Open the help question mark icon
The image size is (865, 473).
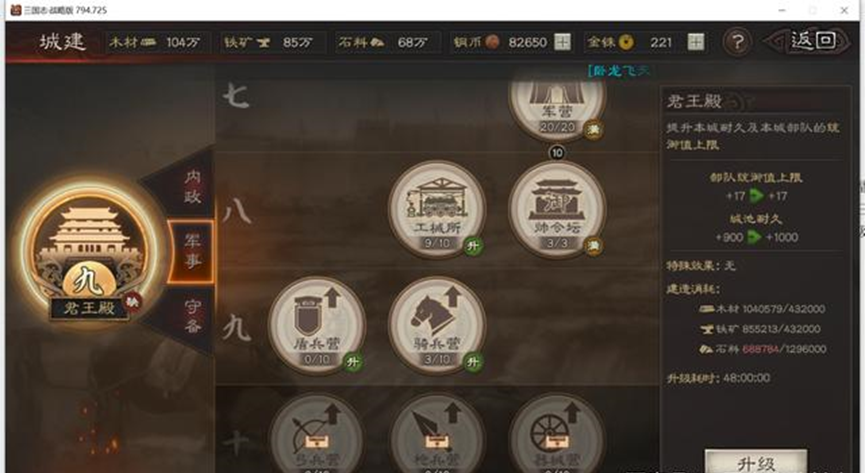tap(737, 42)
